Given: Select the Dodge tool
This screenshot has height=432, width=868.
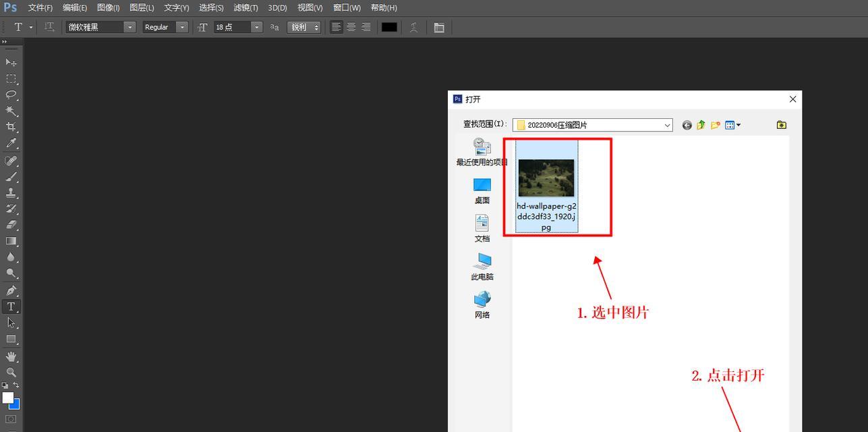Looking at the screenshot, I should pyautogui.click(x=11, y=273).
